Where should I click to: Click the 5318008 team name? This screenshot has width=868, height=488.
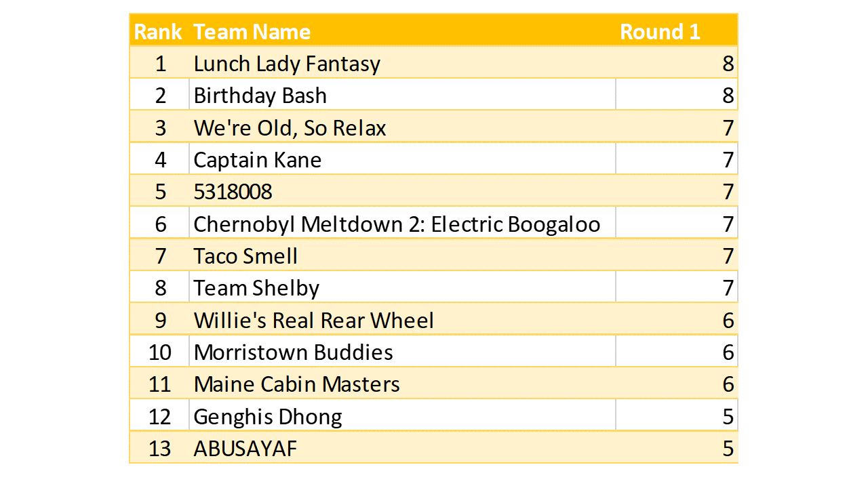click(233, 192)
